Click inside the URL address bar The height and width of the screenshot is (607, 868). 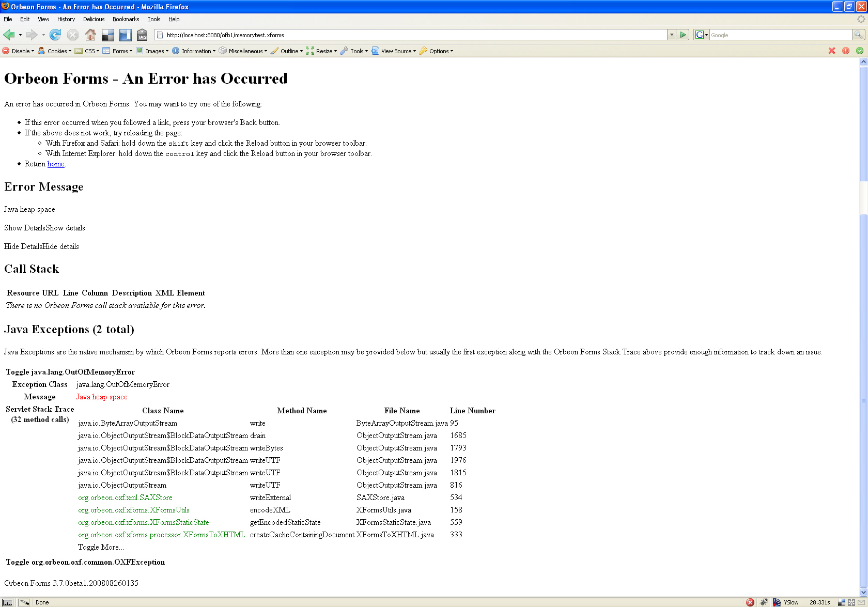(x=413, y=35)
